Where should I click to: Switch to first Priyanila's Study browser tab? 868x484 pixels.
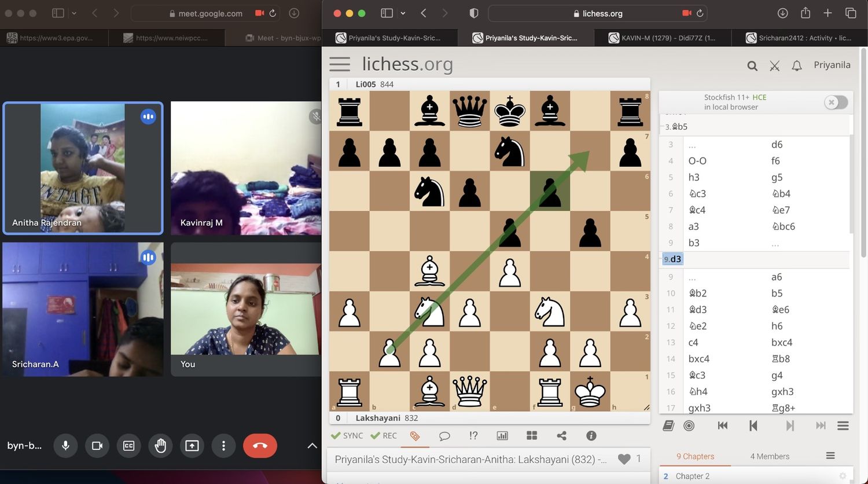tap(388, 38)
